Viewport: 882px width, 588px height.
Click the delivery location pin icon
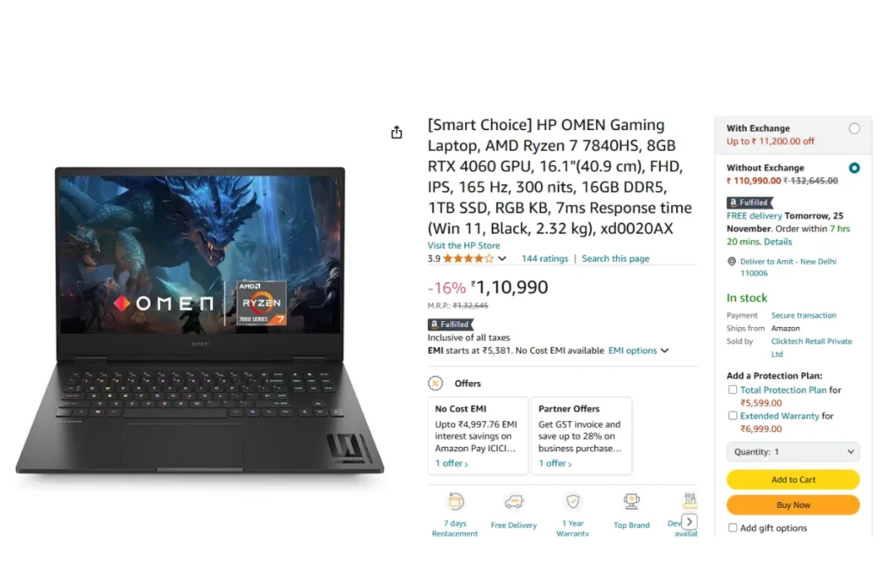point(732,262)
